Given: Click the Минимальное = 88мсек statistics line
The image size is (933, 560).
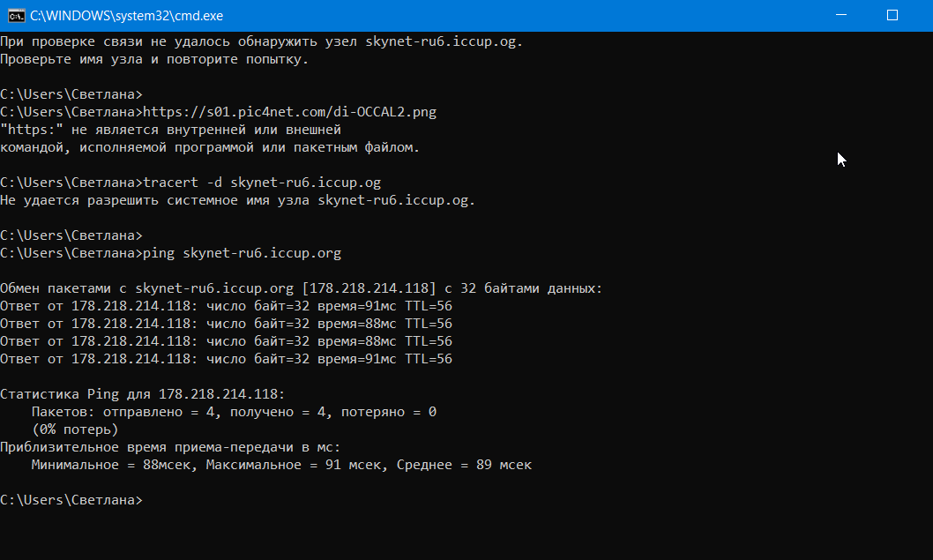Looking at the screenshot, I should [281, 465].
